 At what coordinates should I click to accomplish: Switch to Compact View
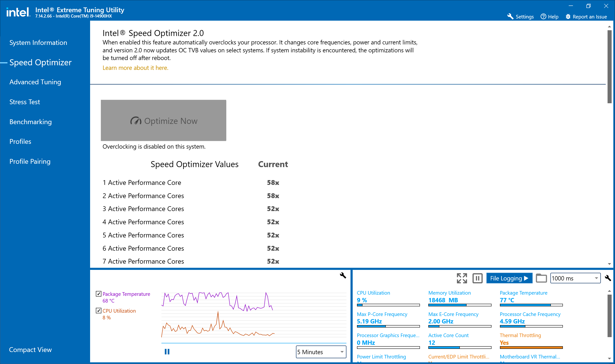pyautogui.click(x=30, y=350)
